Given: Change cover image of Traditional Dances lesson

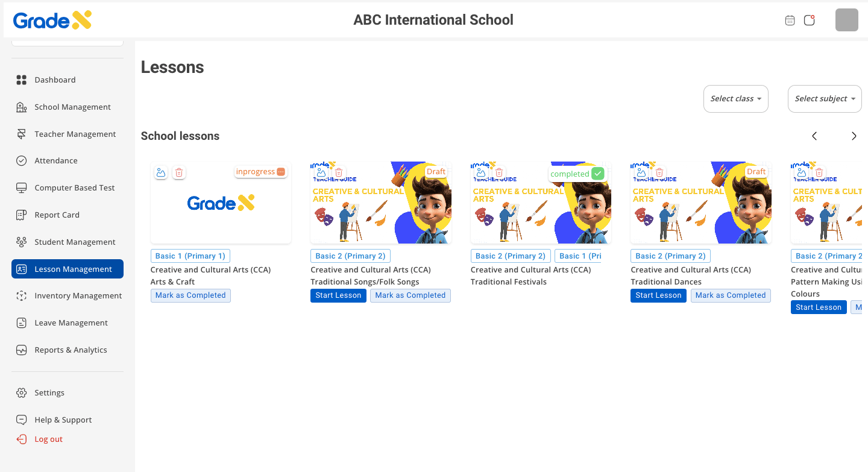Looking at the screenshot, I should (641, 173).
